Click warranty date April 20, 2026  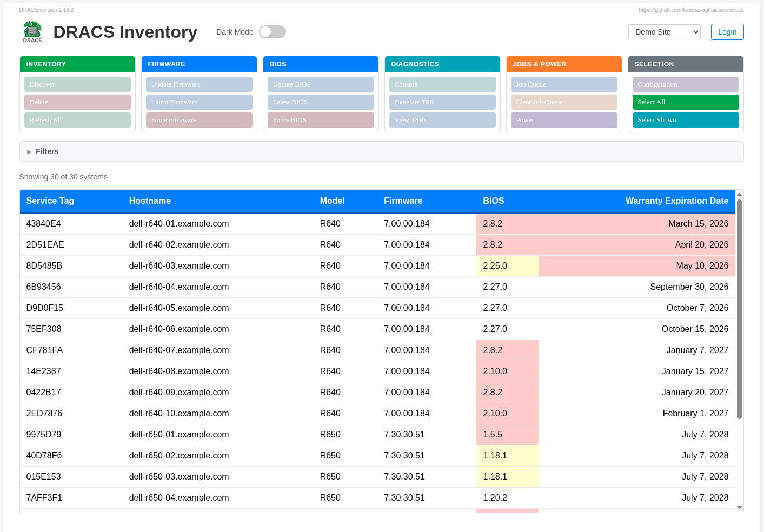click(701, 245)
